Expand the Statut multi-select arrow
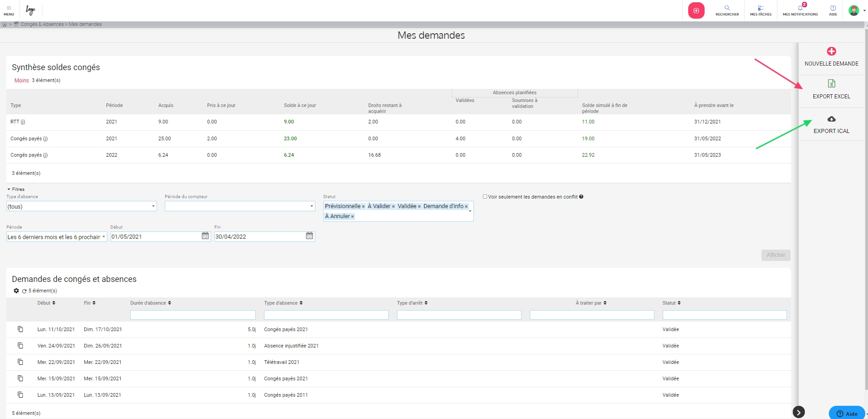The height and width of the screenshot is (419, 868). point(470,211)
